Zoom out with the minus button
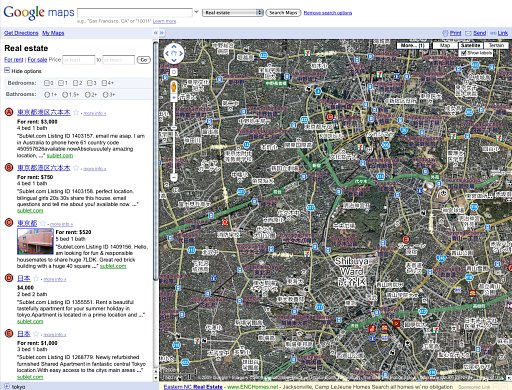The height and width of the screenshot is (390, 512). (x=174, y=177)
